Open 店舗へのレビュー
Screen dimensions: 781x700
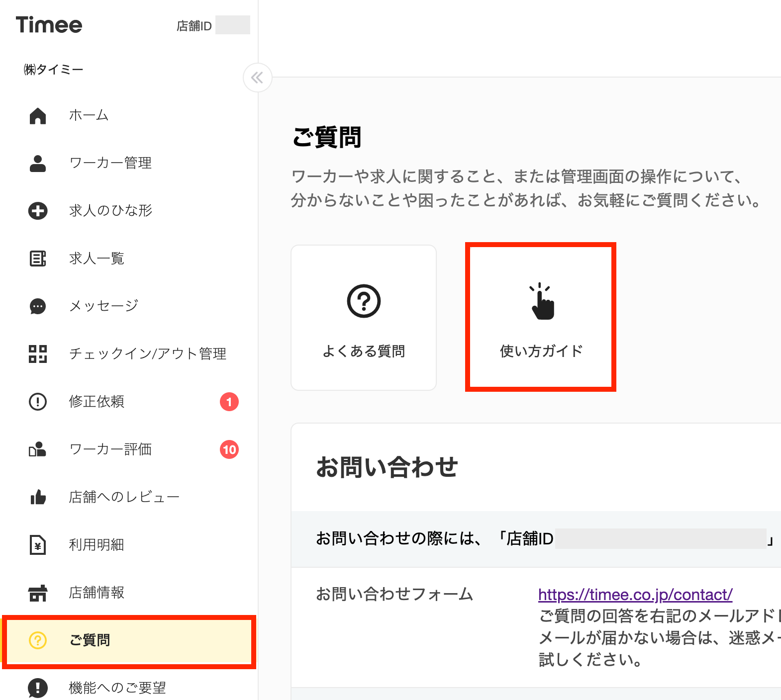pyautogui.click(x=124, y=497)
